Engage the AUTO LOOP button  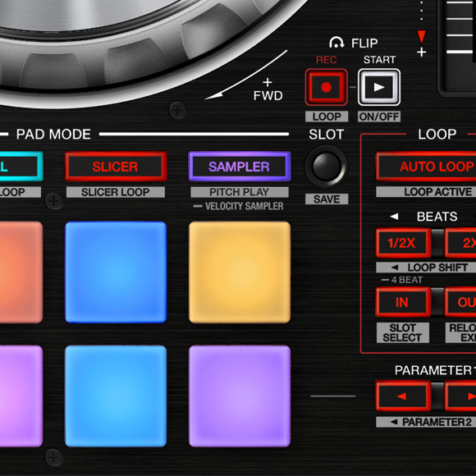[x=426, y=167]
